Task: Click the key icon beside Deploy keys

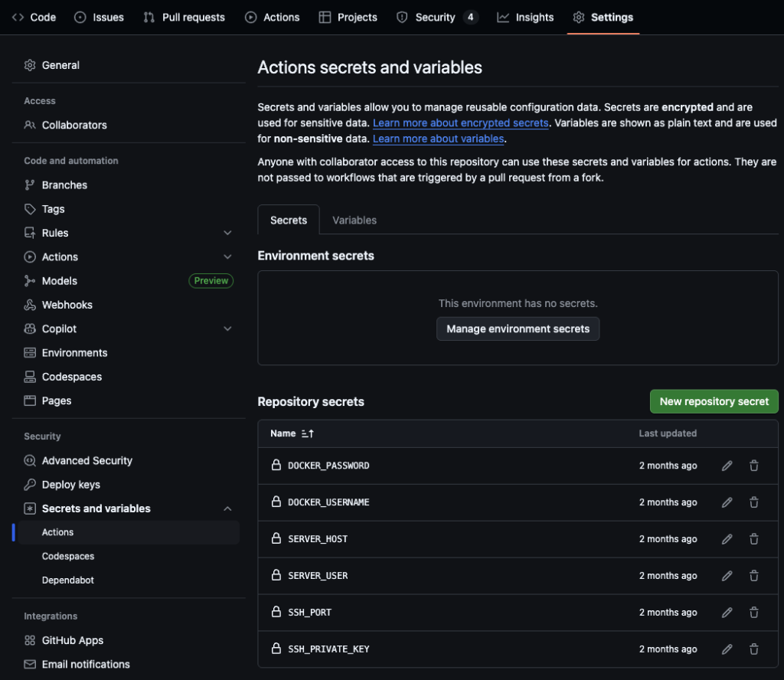Action: [x=30, y=485]
